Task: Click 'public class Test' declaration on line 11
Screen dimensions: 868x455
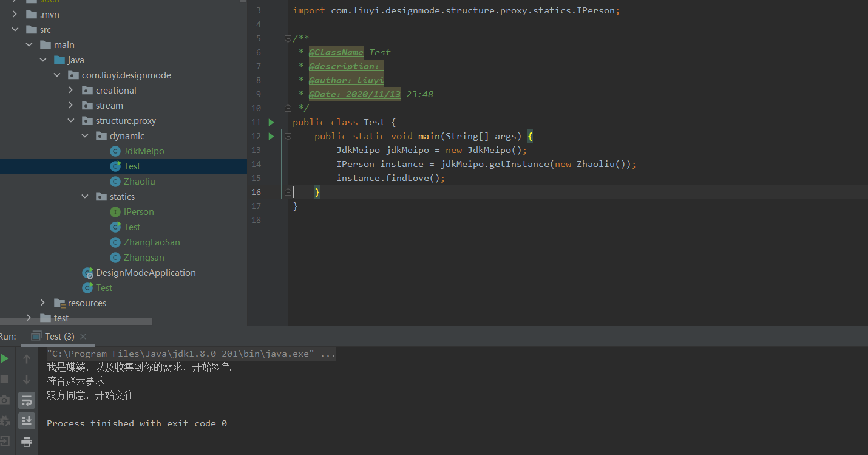Action: (x=338, y=122)
